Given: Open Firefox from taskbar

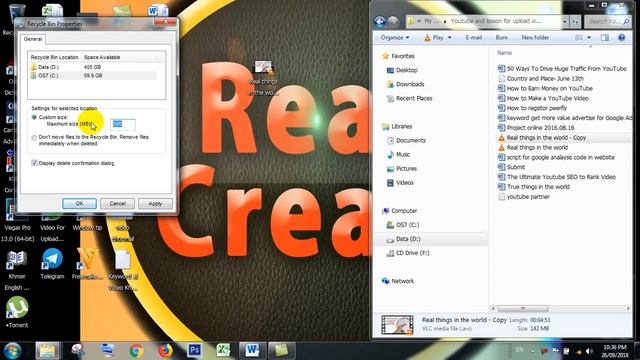Looking at the screenshot, I should click(165, 351).
